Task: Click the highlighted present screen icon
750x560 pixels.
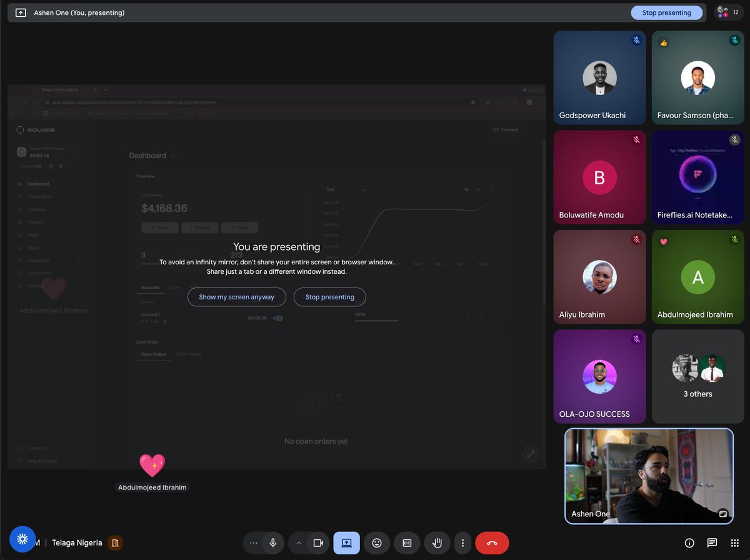Action: [x=346, y=542]
